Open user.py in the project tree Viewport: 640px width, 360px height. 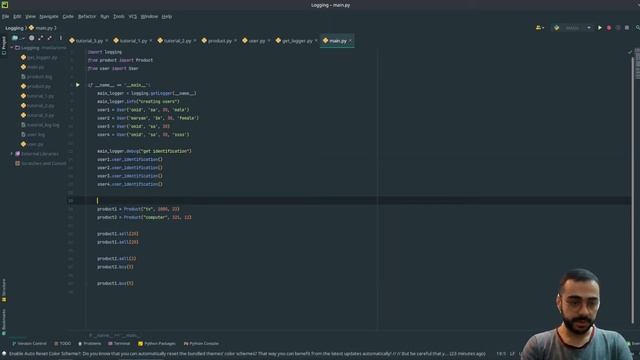tap(32, 144)
